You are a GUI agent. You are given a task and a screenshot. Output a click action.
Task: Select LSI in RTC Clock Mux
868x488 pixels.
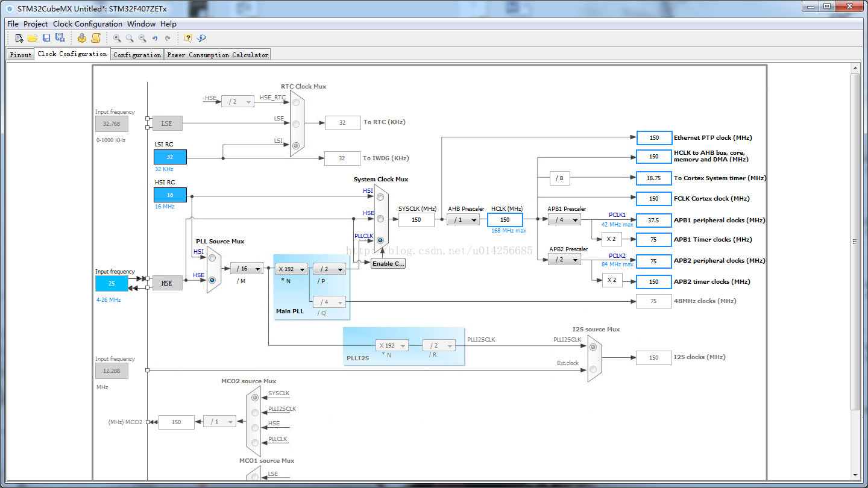pyautogui.click(x=295, y=145)
